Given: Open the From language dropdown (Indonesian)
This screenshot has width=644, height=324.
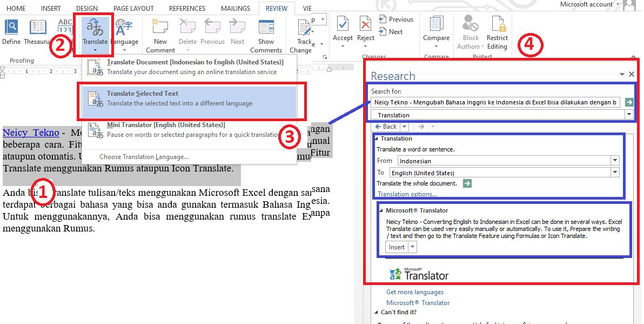Looking at the screenshot, I should (x=615, y=161).
